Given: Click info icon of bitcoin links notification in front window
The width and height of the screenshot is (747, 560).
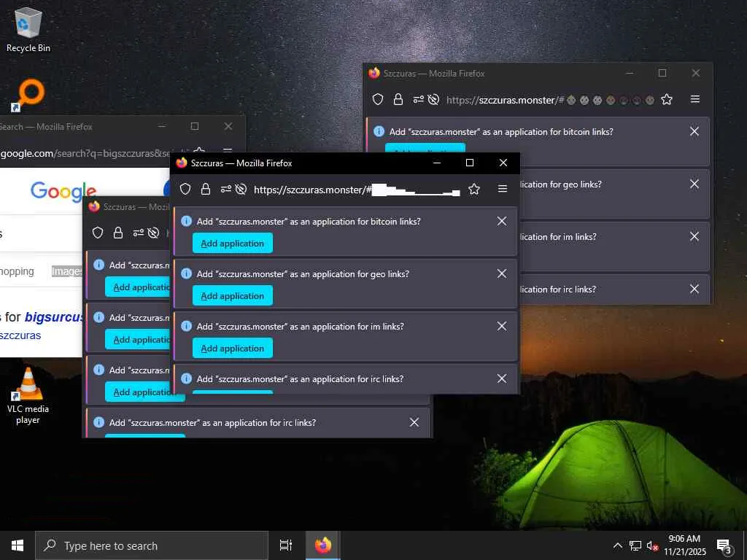Looking at the screenshot, I should (x=187, y=221).
